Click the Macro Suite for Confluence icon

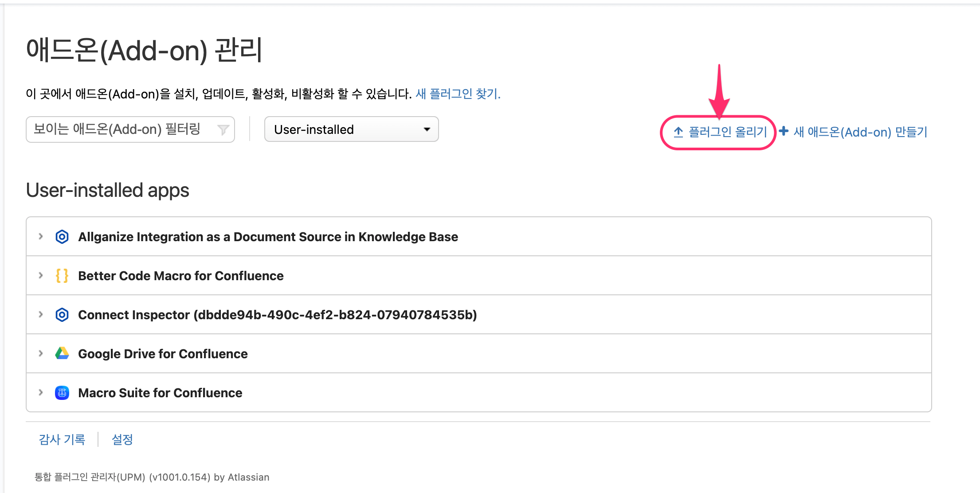point(62,393)
